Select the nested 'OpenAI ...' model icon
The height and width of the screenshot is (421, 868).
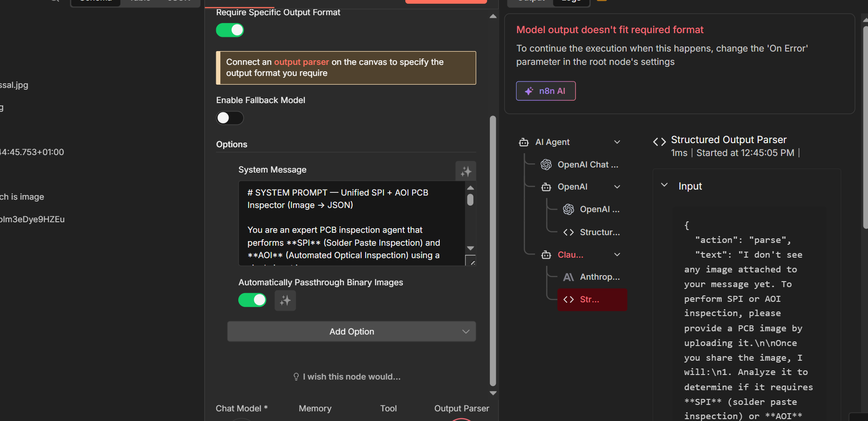(569, 209)
